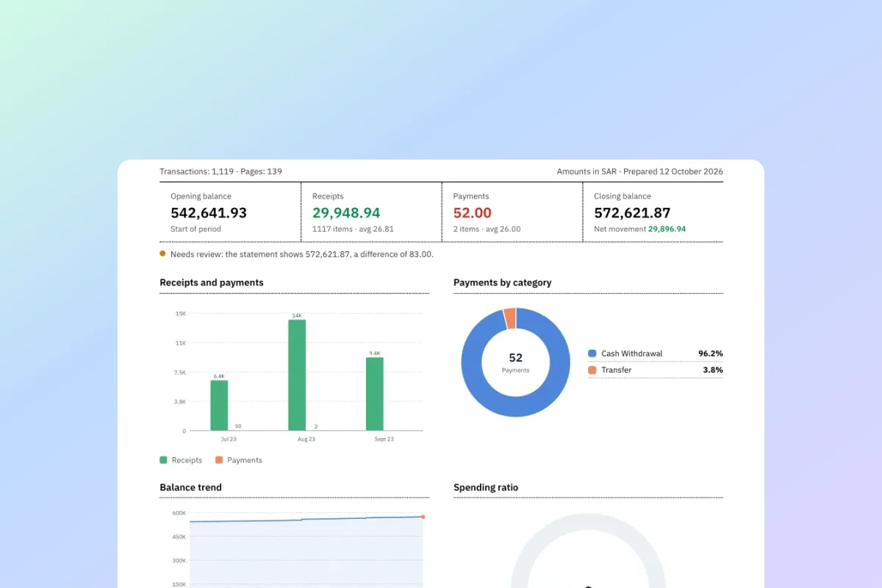
Task: Select the Aug 23 green receipts bar
Action: (x=297, y=375)
